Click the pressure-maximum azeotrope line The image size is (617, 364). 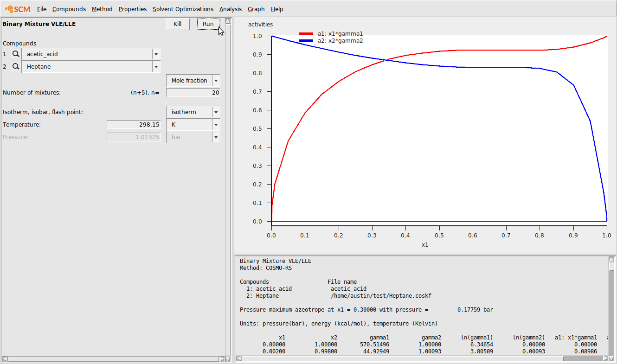(x=366, y=310)
